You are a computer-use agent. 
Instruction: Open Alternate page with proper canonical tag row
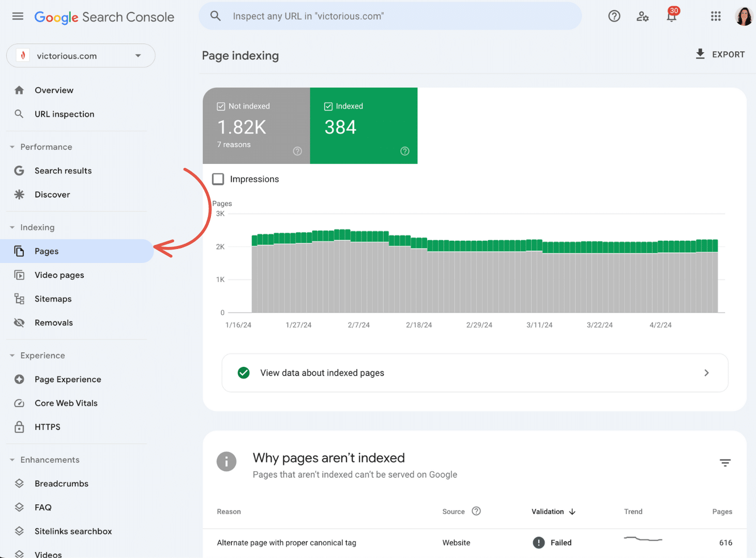click(475, 542)
